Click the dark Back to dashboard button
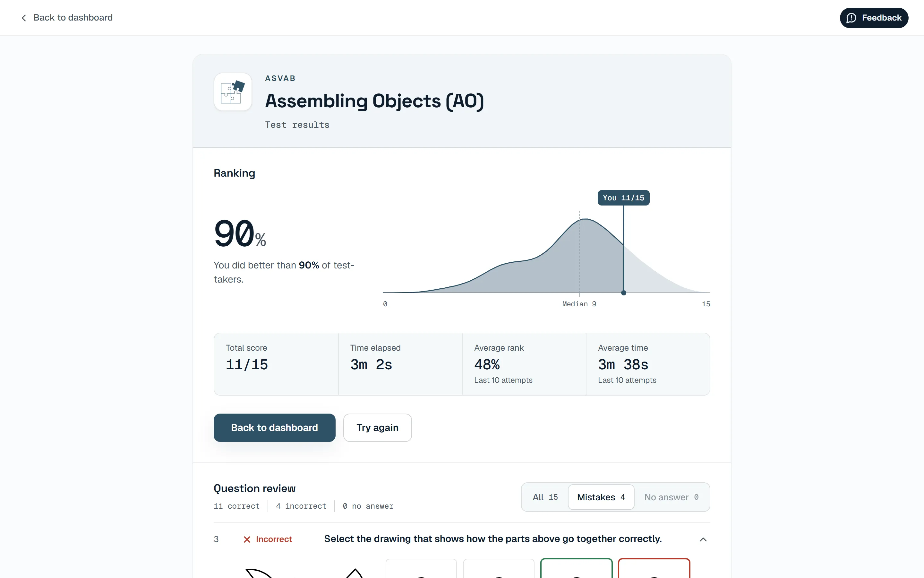Viewport: 924px width, 578px height. [x=274, y=427]
